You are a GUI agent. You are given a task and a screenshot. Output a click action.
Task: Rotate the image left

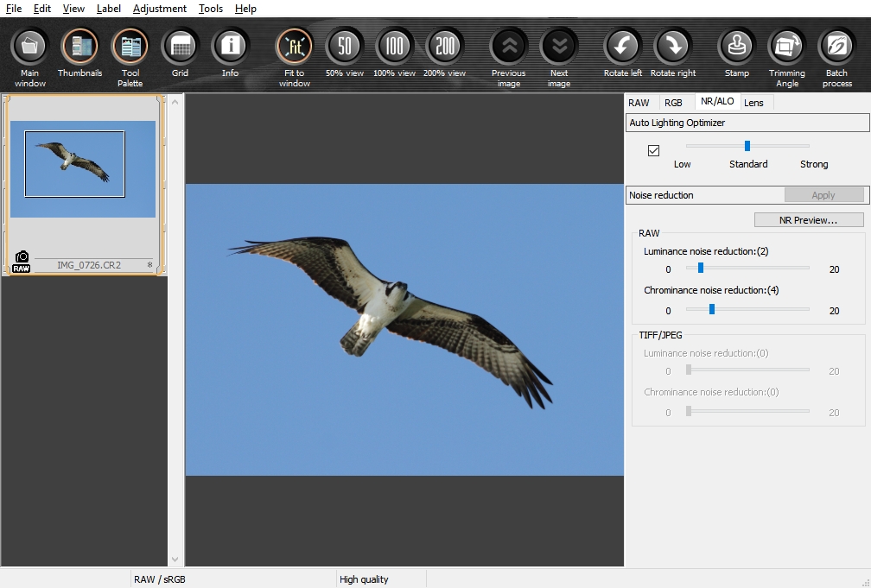[622, 47]
